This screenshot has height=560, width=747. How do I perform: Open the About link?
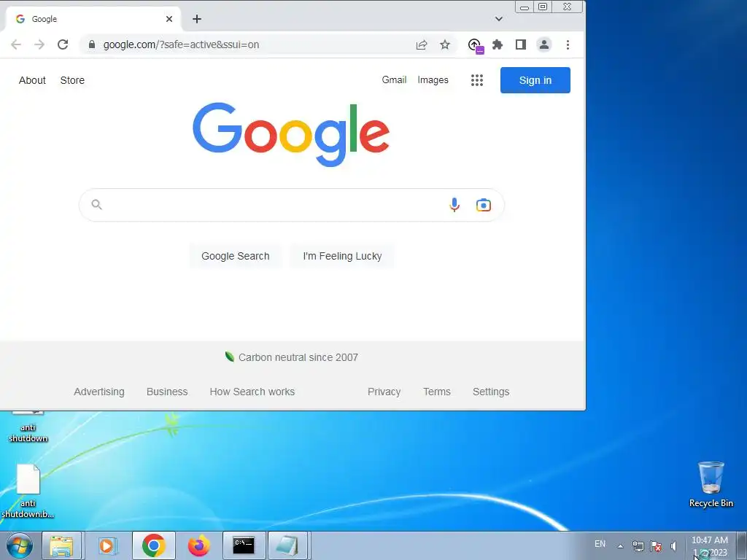pyautogui.click(x=32, y=80)
